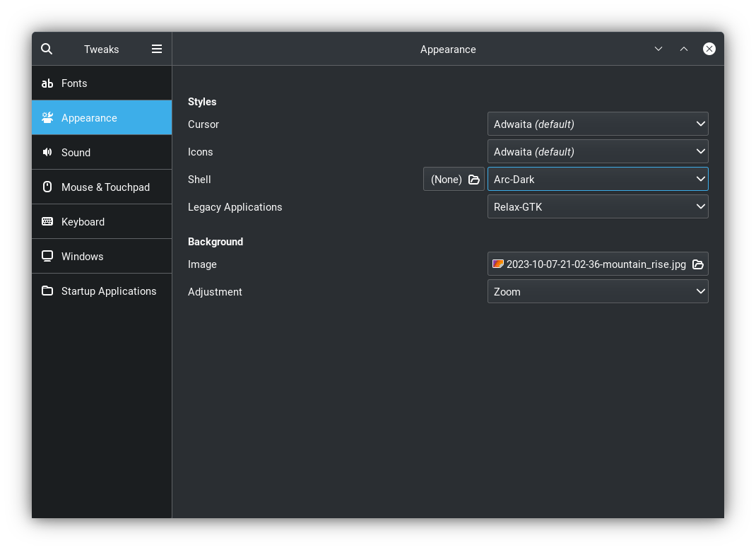Screen dimensions: 756x550
Task: Close the Tweaks window
Action: [709, 49]
